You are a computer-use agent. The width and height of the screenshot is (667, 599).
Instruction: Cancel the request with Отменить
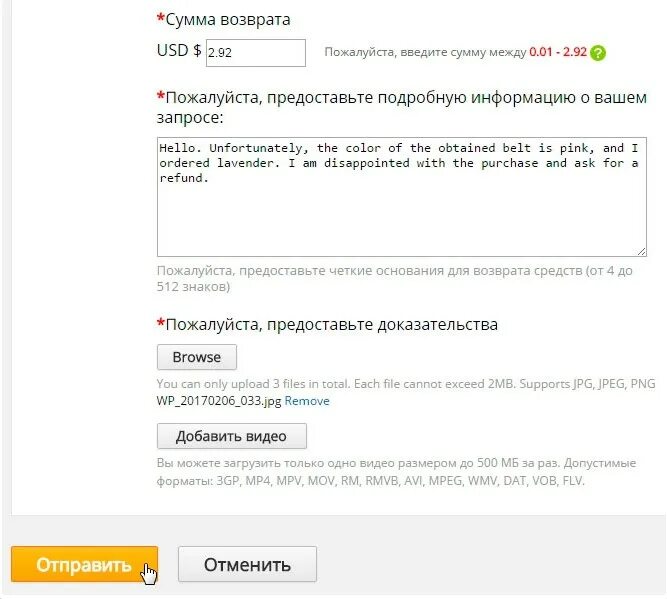pos(247,564)
